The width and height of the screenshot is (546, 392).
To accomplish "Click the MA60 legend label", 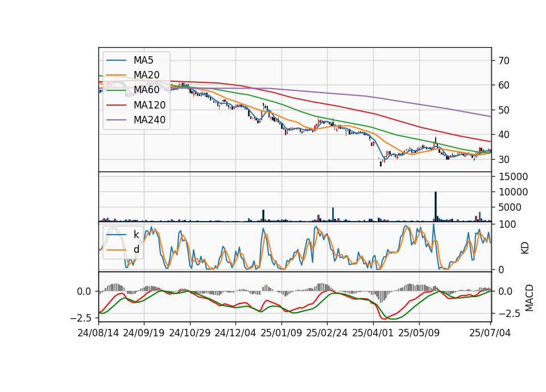I will (x=146, y=90).
